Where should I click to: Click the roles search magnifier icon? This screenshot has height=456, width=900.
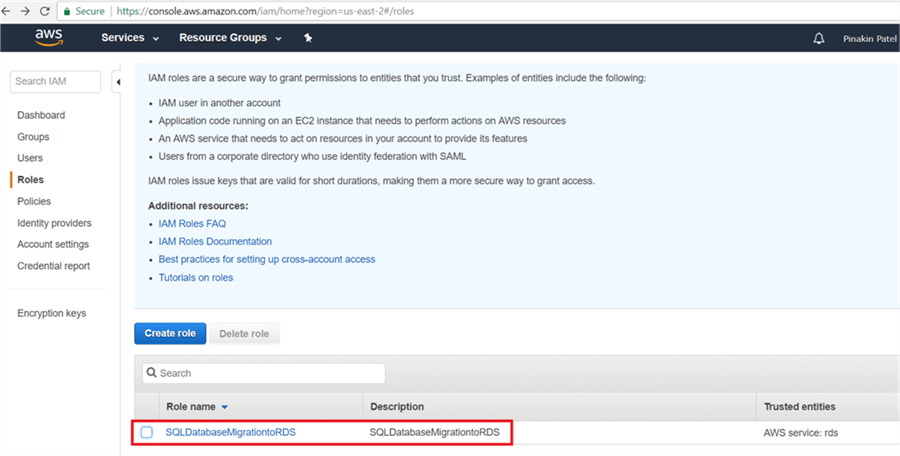coord(152,373)
